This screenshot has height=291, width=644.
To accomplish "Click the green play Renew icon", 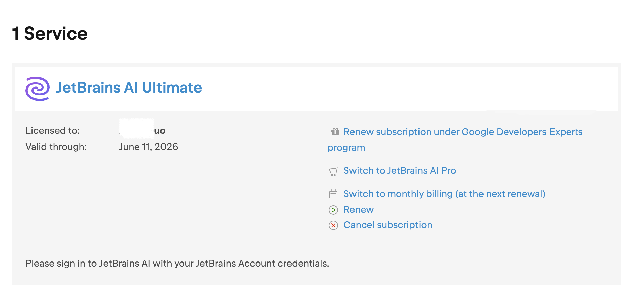I will (333, 210).
